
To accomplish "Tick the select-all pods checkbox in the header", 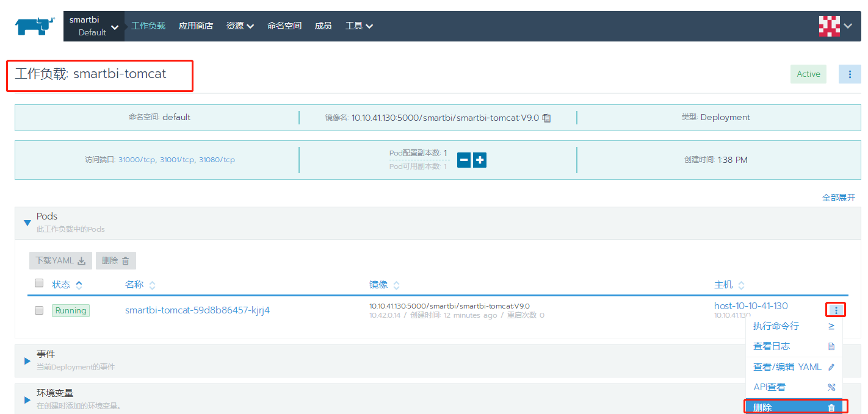I will click(39, 283).
